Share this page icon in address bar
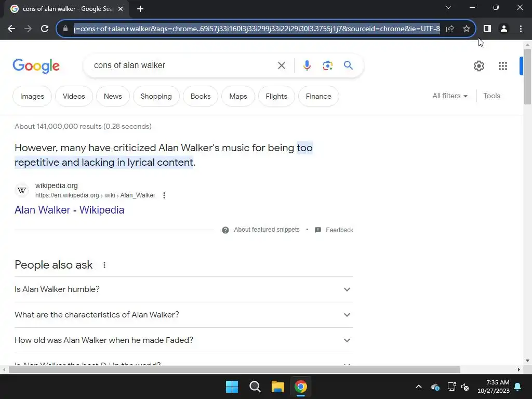 click(x=450, y=29)
